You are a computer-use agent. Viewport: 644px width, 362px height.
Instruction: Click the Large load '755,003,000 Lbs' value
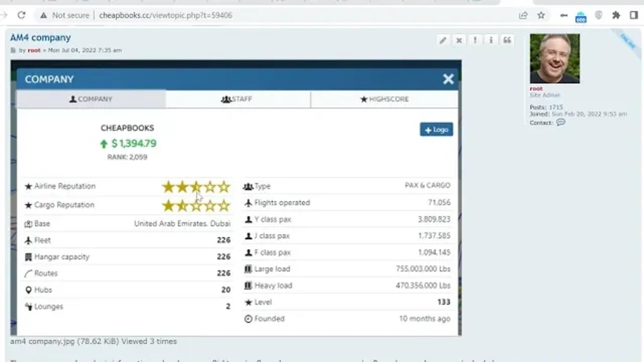423,269
